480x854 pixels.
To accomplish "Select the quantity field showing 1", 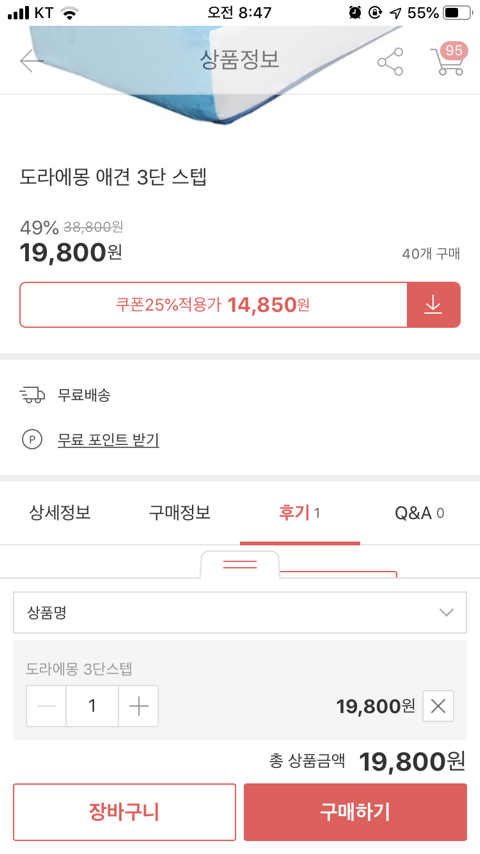I will [92, 706].
